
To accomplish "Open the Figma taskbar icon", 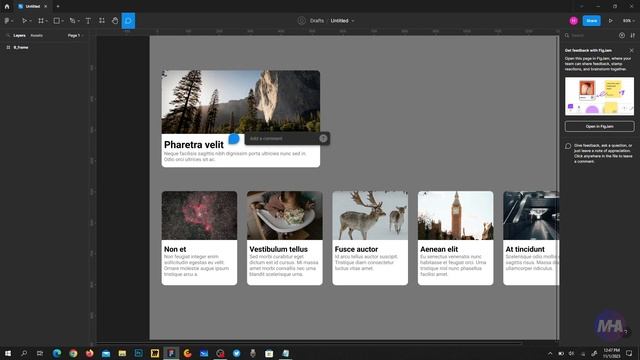I will (x=171, y=353).
